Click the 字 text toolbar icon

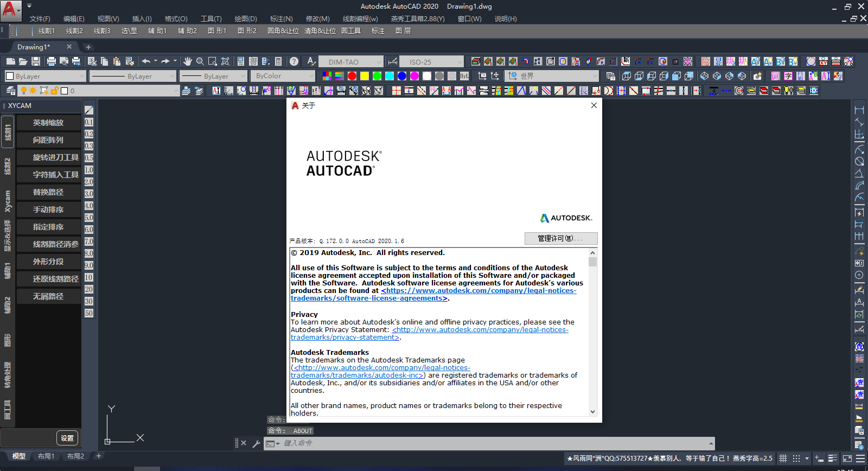788,76
